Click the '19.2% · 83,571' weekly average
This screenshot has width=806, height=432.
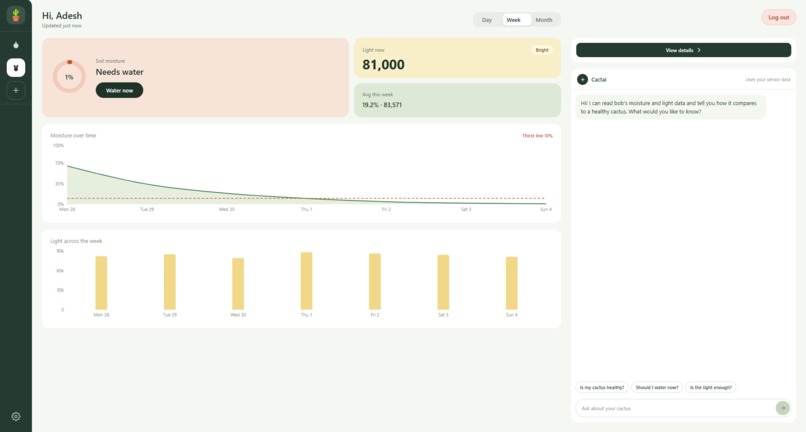point(382,105)
